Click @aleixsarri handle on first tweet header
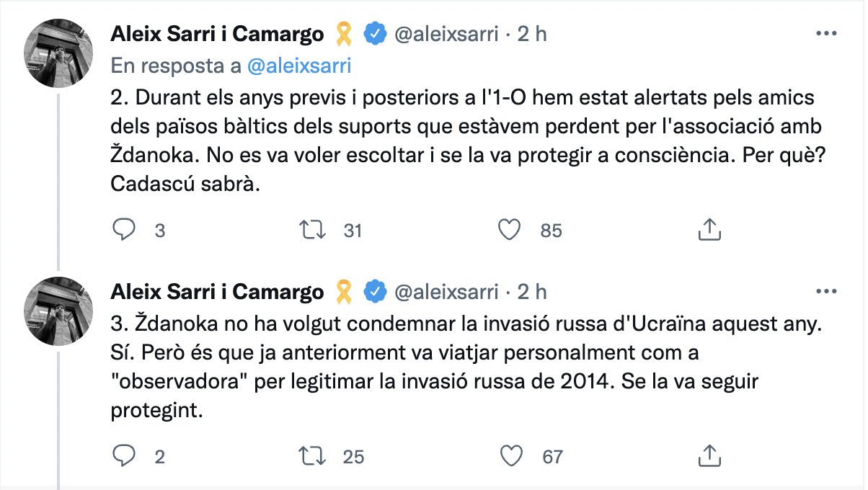868x490 pixels. click(x=446, y=33)
